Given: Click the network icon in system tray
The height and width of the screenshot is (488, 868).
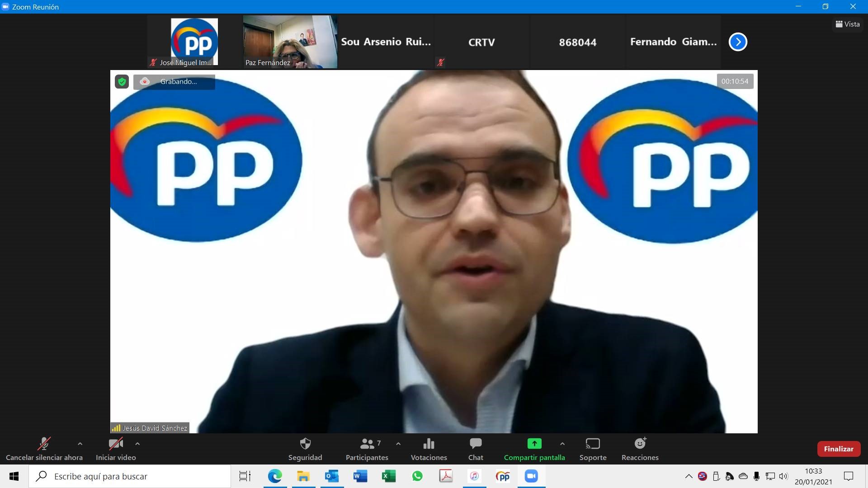Looking at the screenshot, I should tap(770, 476).
